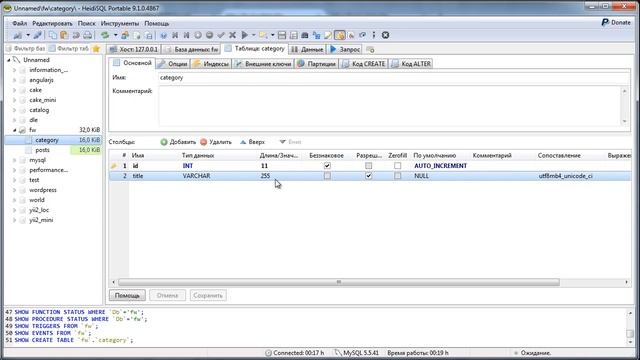Viewport: 640px width, 360px height.
Task: Click the save floppy disk toolbar icon
Action: pyautogui.click(x=282, y=36)
